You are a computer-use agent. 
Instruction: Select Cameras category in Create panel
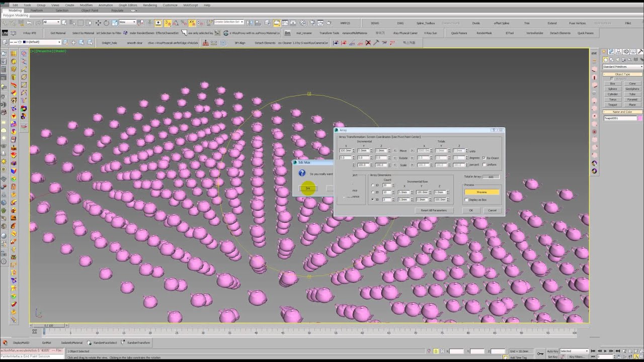tap(624, 59)
